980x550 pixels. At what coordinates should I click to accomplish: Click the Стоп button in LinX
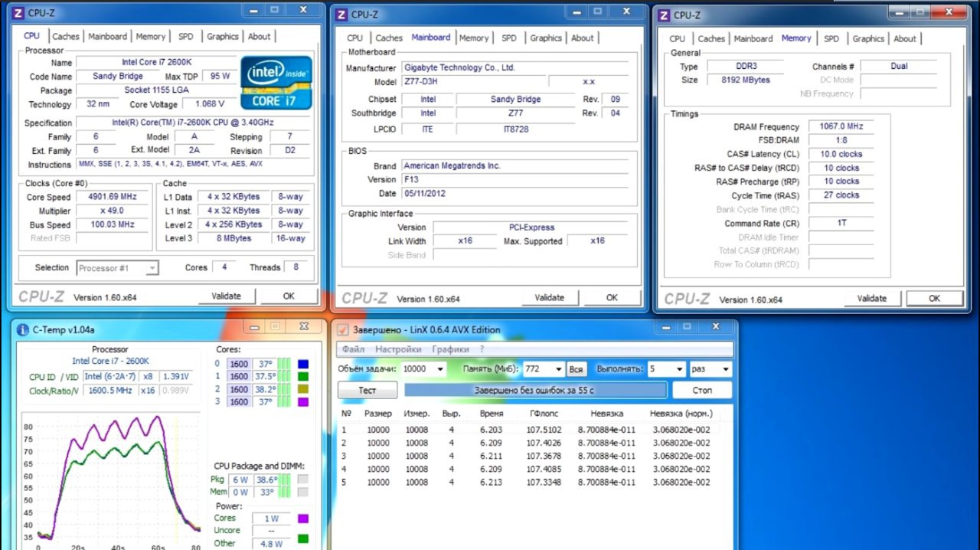(x=702, y=390)
